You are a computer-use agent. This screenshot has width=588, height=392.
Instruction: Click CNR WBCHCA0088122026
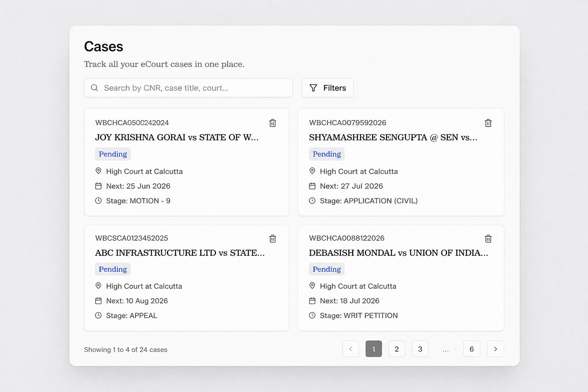tap(347, 238)
